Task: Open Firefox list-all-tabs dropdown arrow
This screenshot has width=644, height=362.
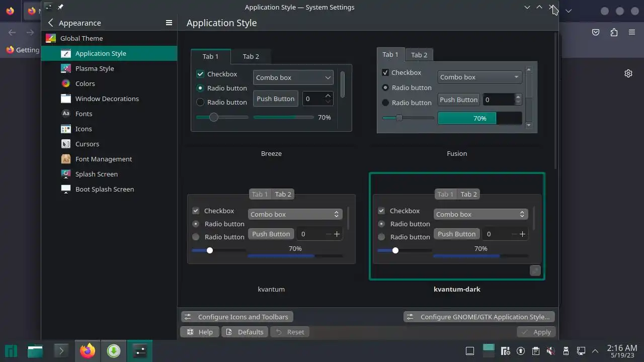Action: [569, 11]
